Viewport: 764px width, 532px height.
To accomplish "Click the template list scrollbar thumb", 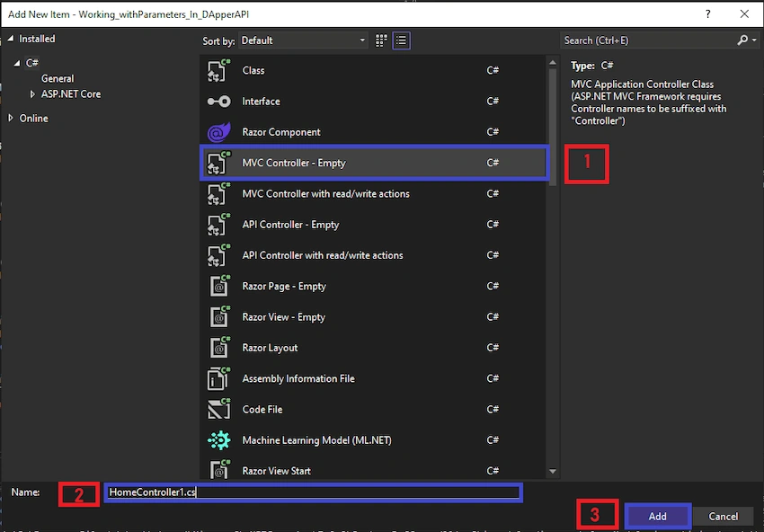I will point(553,127).
